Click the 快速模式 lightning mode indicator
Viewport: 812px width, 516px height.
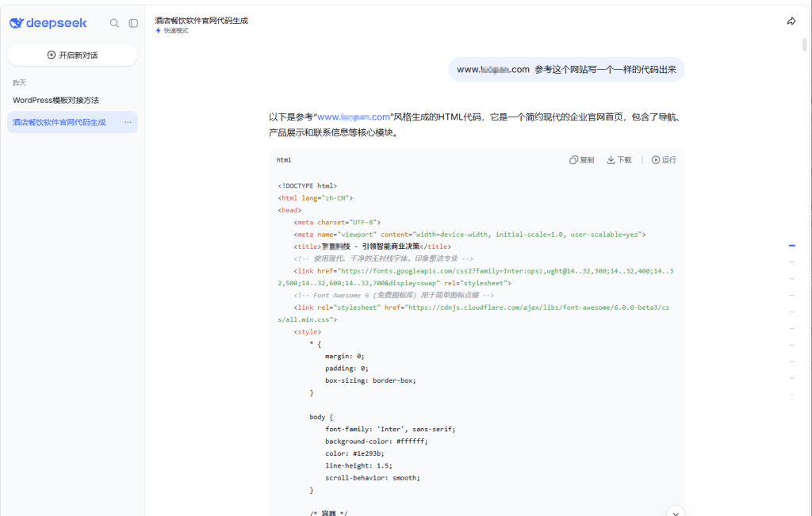(172, 31)
